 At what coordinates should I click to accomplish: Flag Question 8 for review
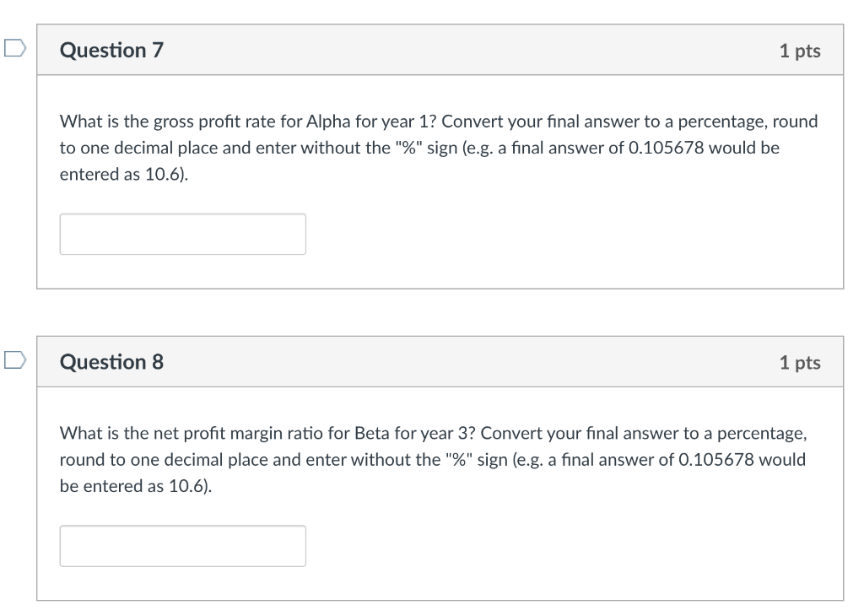point(13,360)
